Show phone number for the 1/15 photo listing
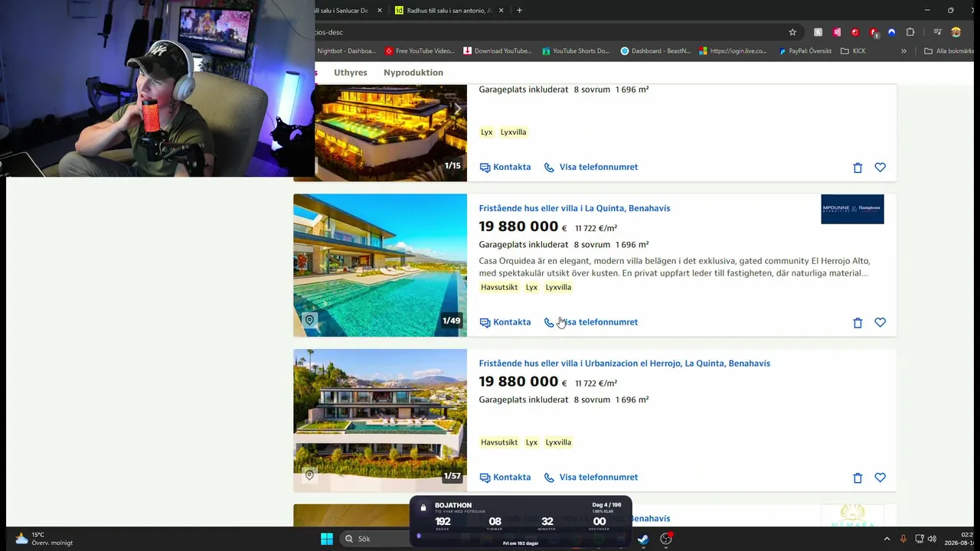The width and height of the screenshot is (980, 551). 591,167
